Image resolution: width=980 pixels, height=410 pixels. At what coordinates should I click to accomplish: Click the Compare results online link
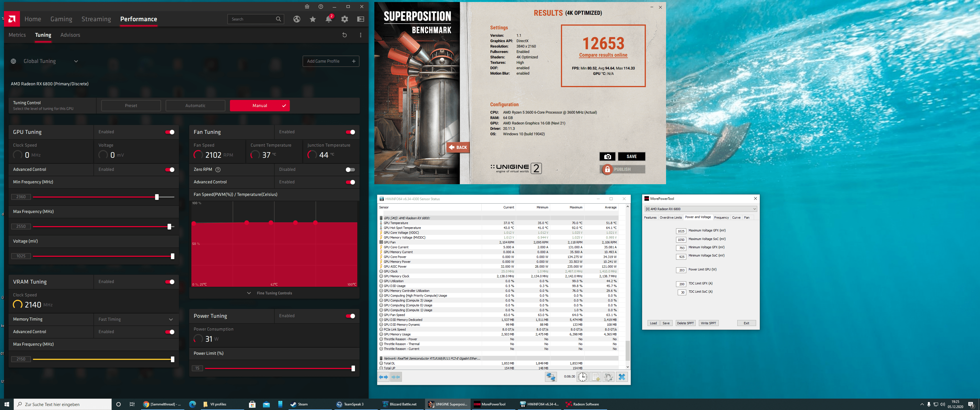[x=603, y=55]
